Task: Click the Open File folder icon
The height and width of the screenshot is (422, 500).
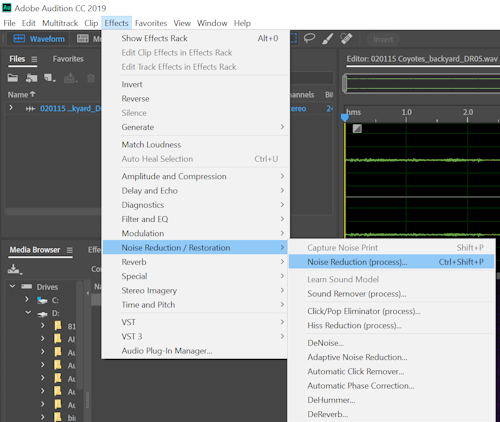Action: click(x=13, y=78)
